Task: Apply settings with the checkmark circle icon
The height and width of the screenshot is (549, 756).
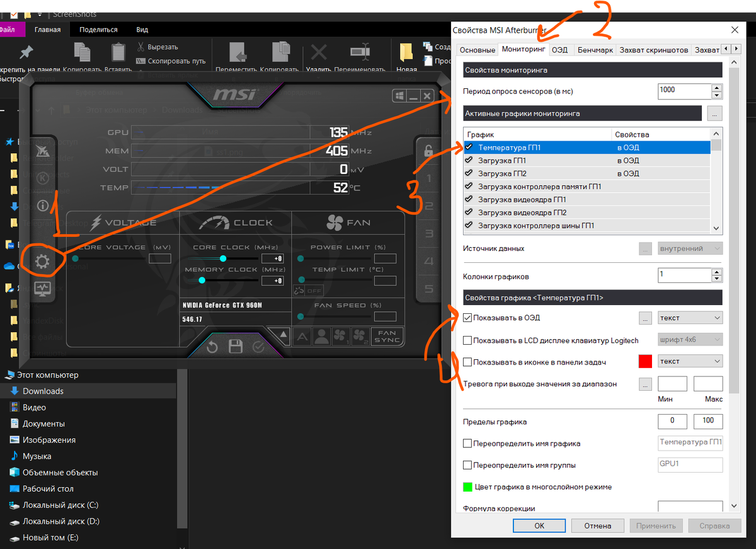Action: point(258,347)
